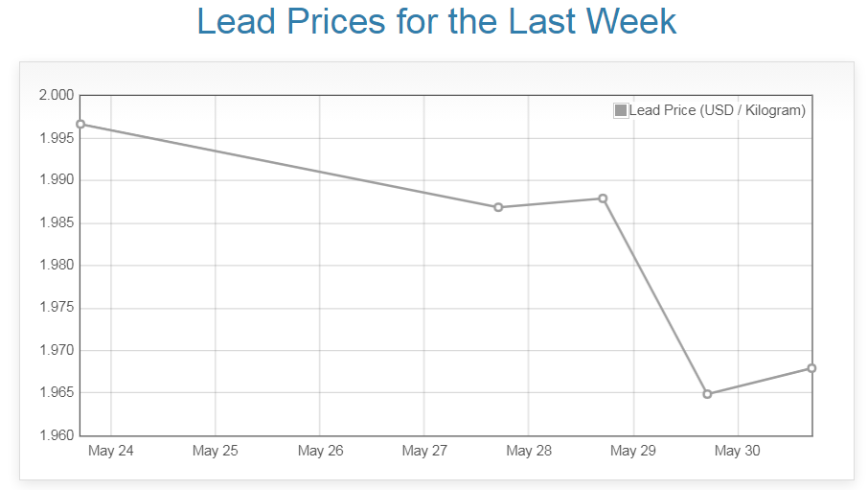The height and width of the screenshot is (490, 868).
Task: Click the "Lead Prices for the Last Week" title
Action: click(x=436, y=21)
